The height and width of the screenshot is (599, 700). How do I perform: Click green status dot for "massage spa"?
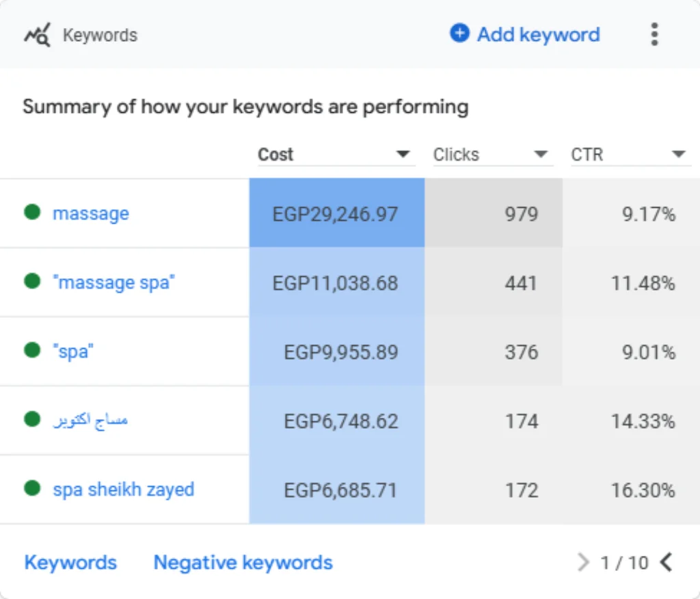[32, 281]
